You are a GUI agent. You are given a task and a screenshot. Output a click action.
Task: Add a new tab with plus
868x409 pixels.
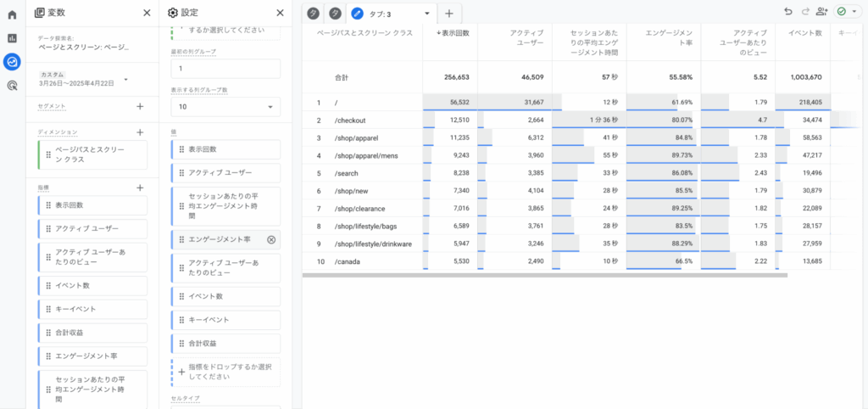449,14
